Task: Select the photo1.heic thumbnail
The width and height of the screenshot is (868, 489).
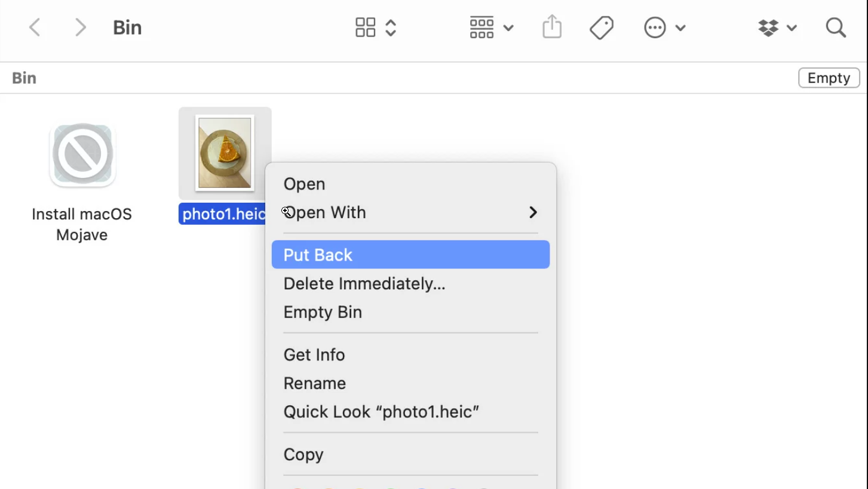Action: click(x=225, y=152)
